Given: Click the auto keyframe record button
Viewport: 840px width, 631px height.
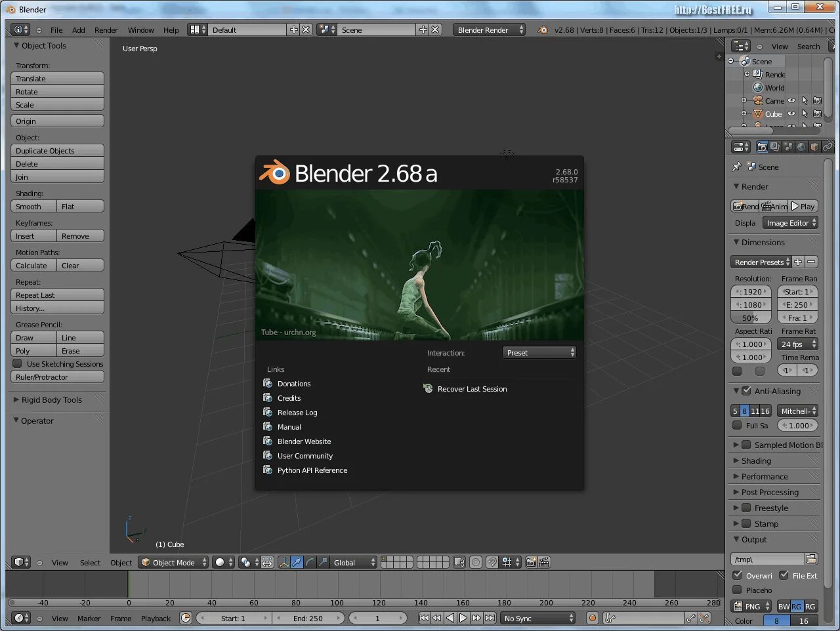Looking at the screenshot, I should point(593,618).
